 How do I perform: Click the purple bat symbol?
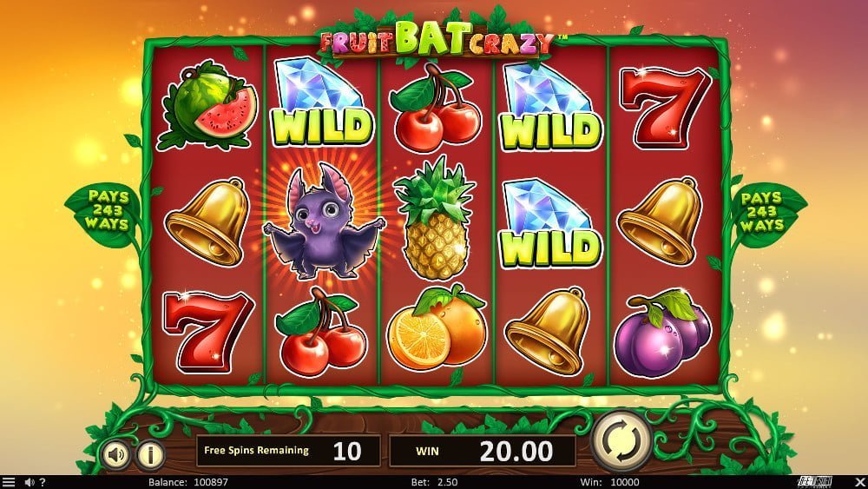pos(324,222)
